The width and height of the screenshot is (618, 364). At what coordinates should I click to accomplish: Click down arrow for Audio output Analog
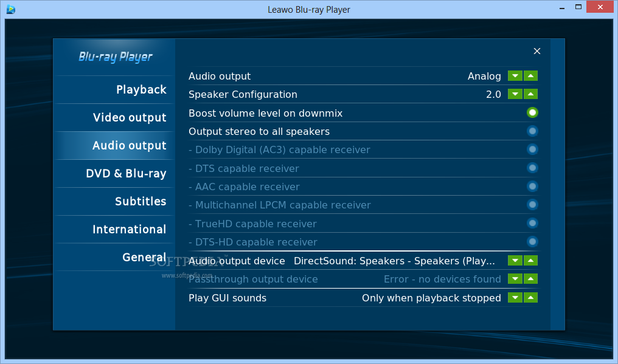pyautogui.click(x=515, y=75)
